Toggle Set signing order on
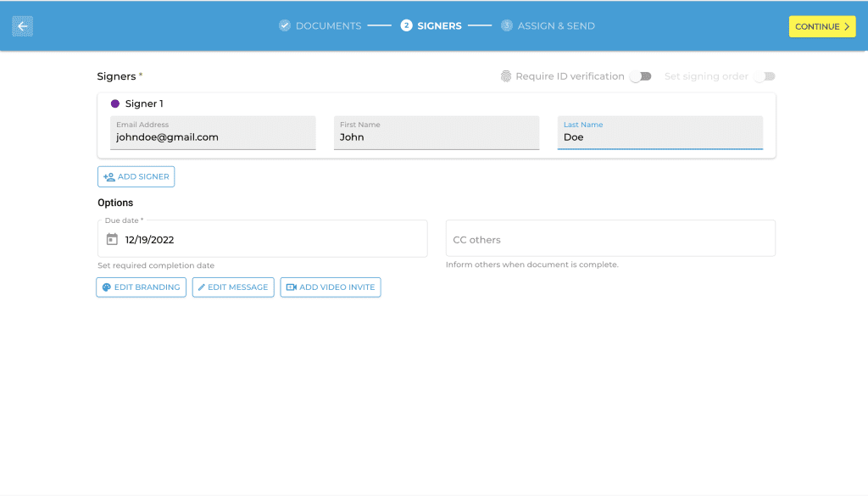Screen dimensions: 868x496 pyautogui.click(x=764, y=75)
